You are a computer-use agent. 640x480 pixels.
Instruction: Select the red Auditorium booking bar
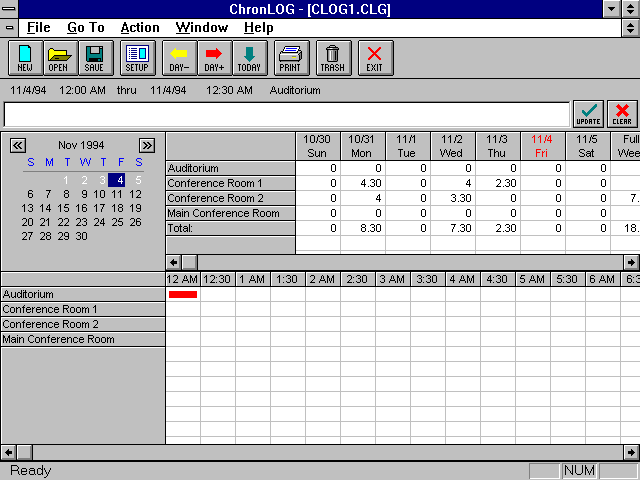tap(183, 295)
